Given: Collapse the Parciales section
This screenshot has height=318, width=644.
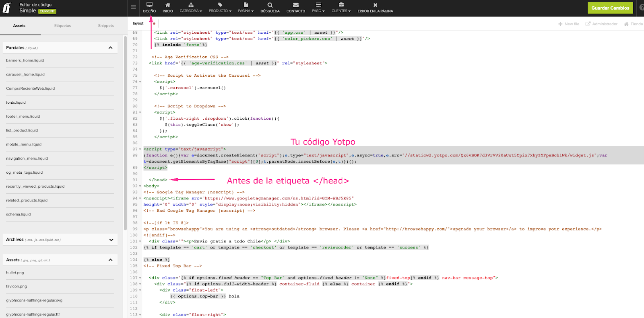Looking at the screenshot, I should 110,48.
